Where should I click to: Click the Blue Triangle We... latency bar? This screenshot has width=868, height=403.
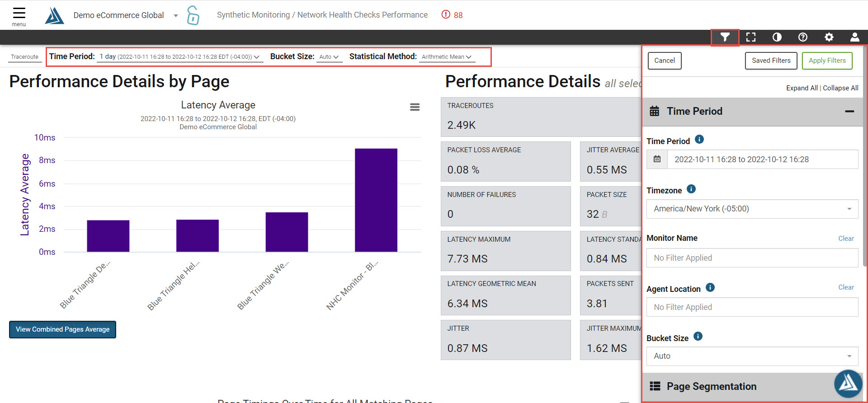pyautogui.click(x=287, y=232)
